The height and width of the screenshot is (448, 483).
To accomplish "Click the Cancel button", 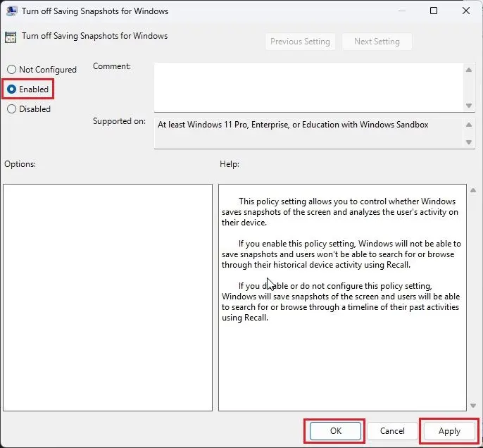I will point(392,431).
